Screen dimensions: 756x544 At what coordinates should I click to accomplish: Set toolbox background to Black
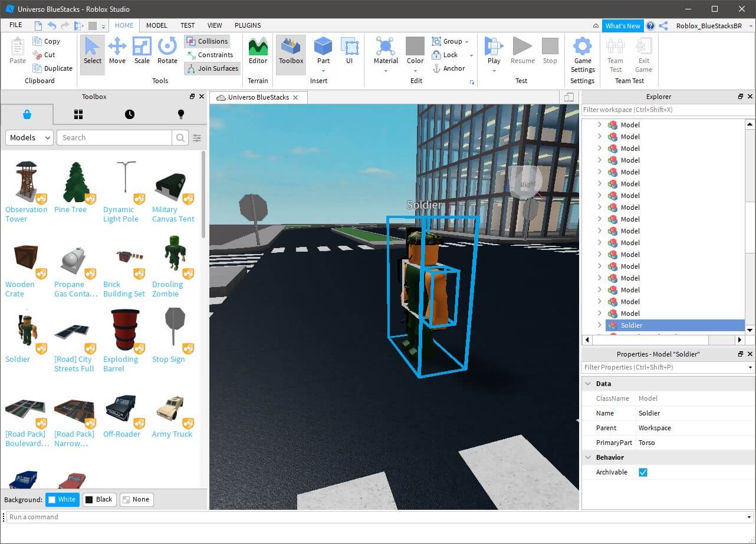pyautogui.click(x=98, y=499)
